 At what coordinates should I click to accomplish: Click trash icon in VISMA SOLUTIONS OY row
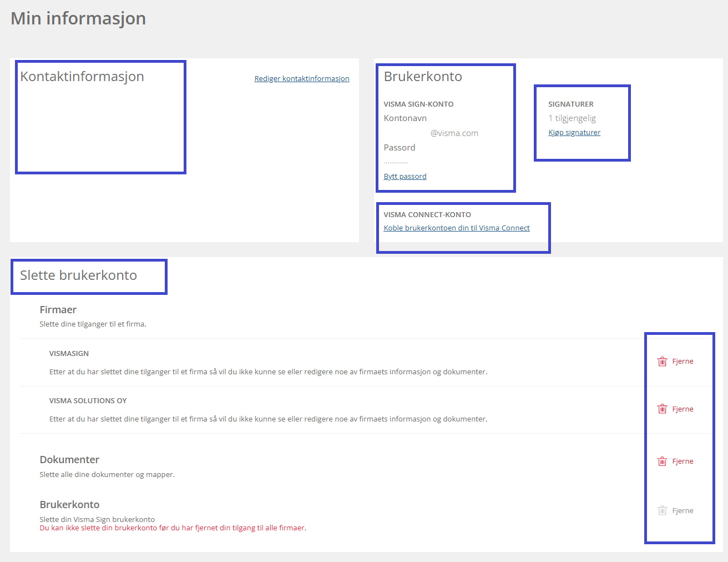[662, 409]
